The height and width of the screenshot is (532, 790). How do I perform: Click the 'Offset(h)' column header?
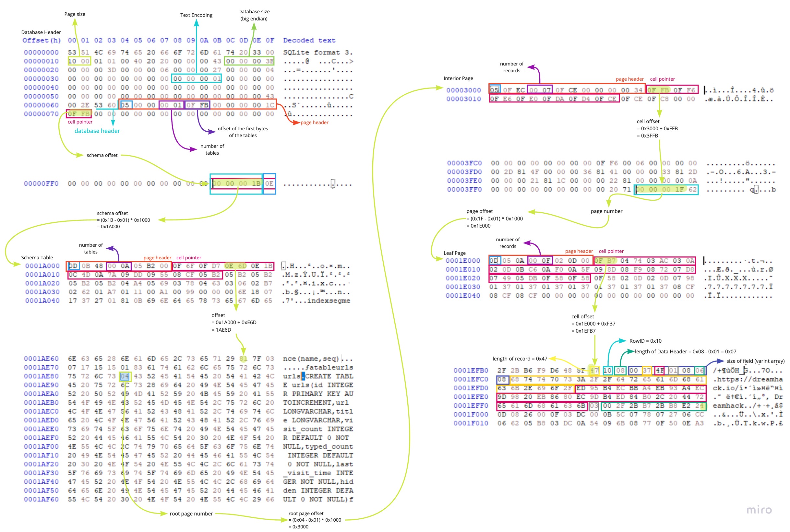[x=42, y=41]
